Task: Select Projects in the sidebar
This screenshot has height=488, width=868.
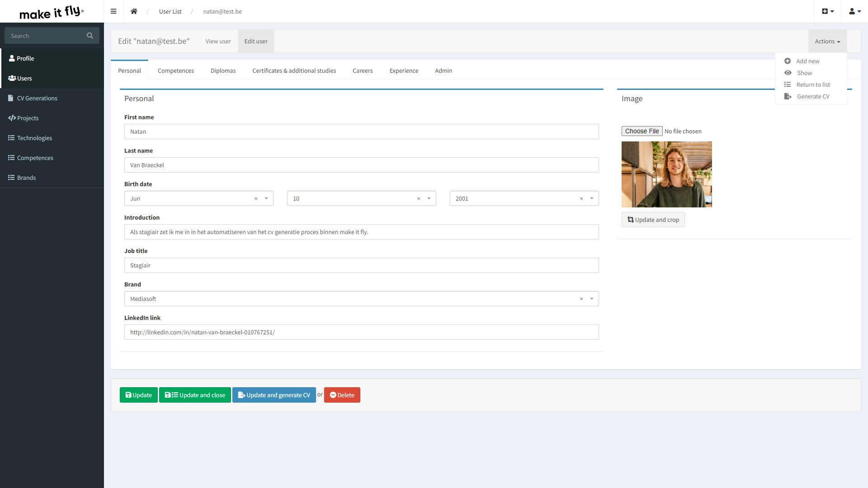Action: (28, 118)
